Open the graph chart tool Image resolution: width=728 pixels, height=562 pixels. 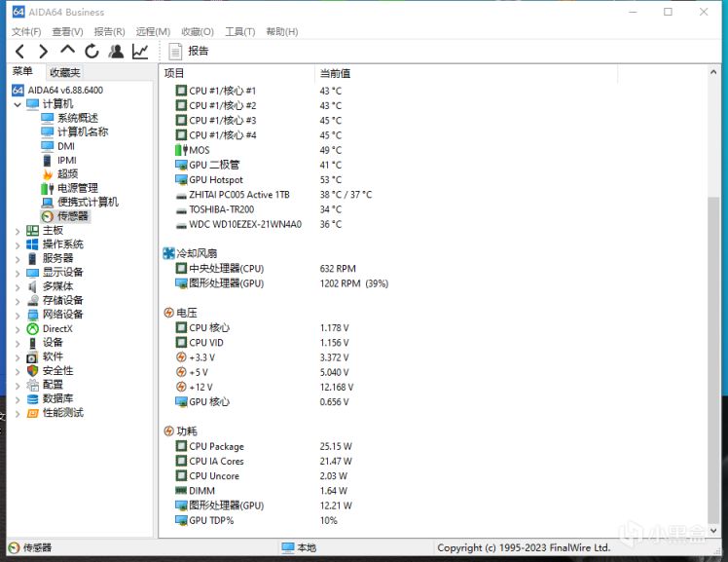[140, 51]
